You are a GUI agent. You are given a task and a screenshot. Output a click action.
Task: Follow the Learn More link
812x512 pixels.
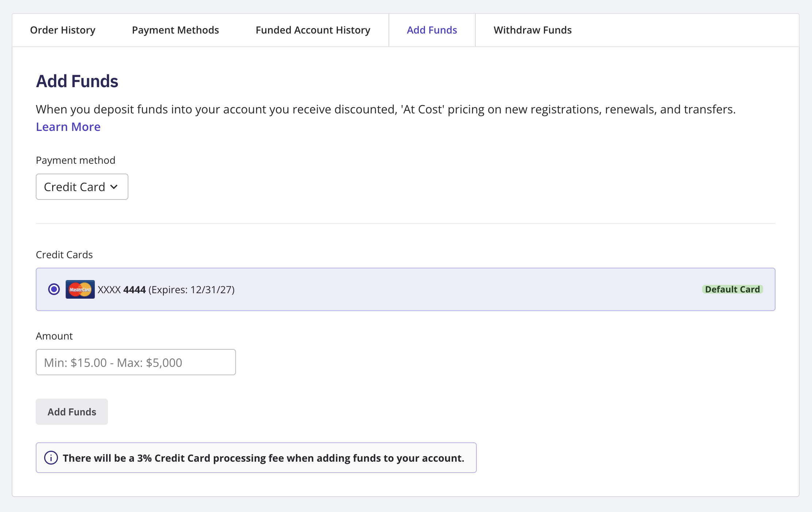68,127
